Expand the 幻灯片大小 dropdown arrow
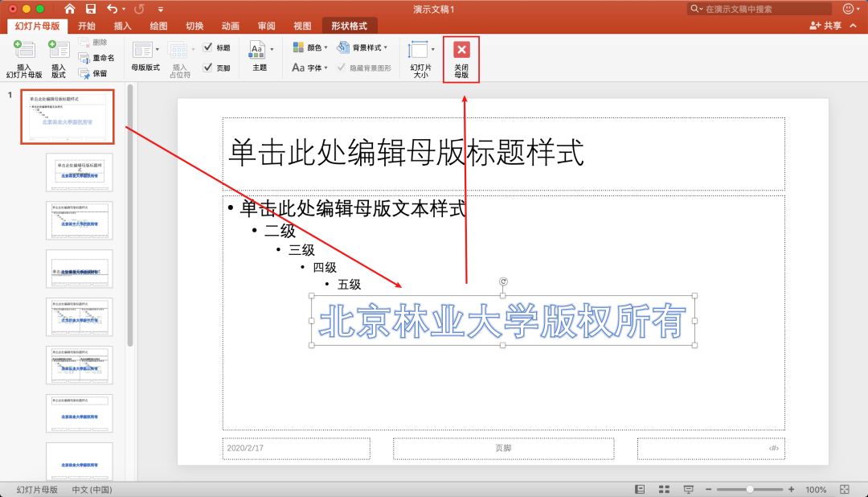The width and height of the screenshot is (868, 497). [x=433, y=49]
